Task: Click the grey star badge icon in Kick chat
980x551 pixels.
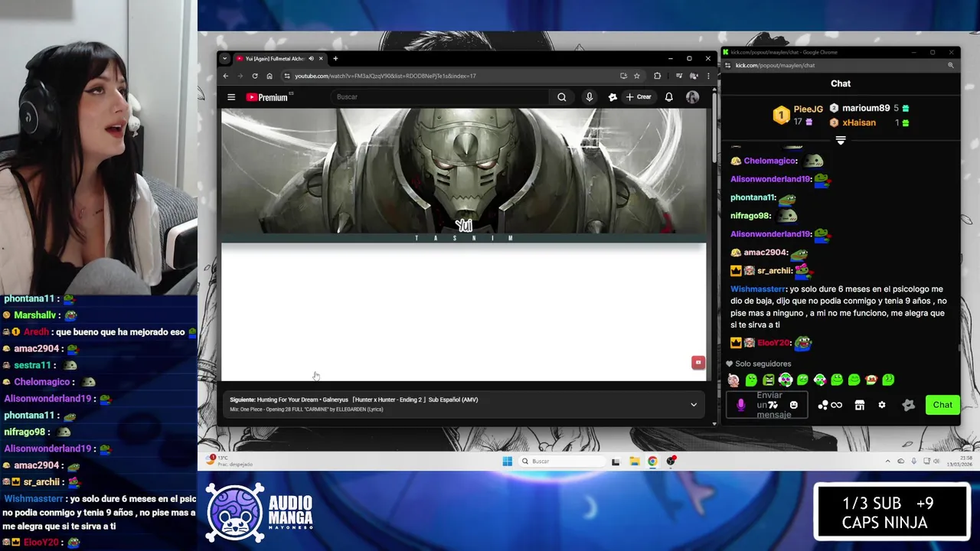Action: tap(909, 405)
